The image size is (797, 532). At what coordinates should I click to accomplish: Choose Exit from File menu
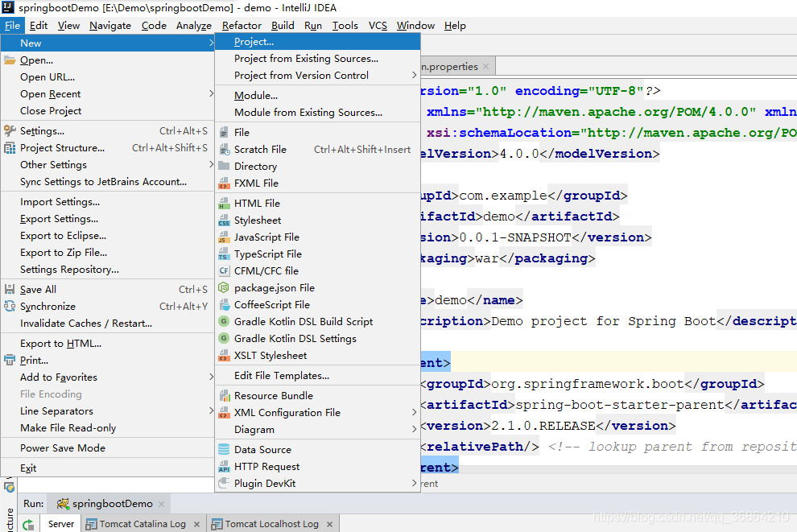tap(107, 468)
